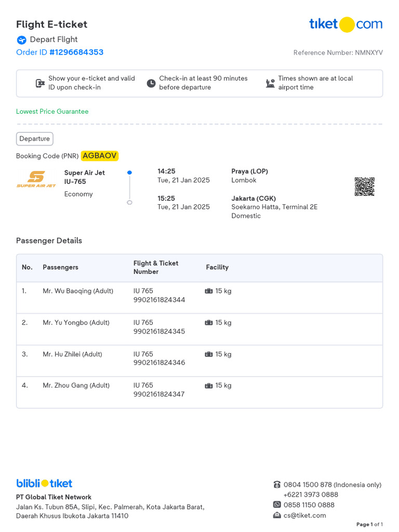Click the blue Depart Flight airplane icon

click(22, 40)
